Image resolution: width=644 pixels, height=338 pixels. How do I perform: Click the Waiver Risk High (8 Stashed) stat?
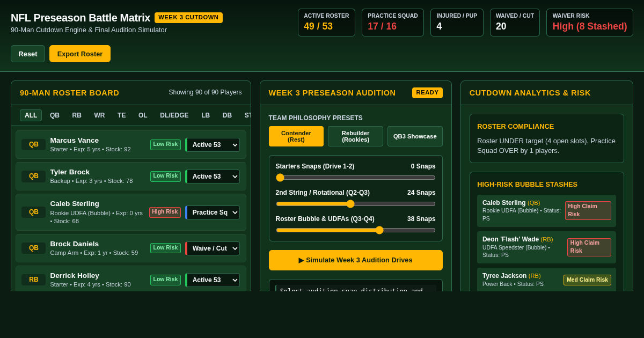pos(590,23)
